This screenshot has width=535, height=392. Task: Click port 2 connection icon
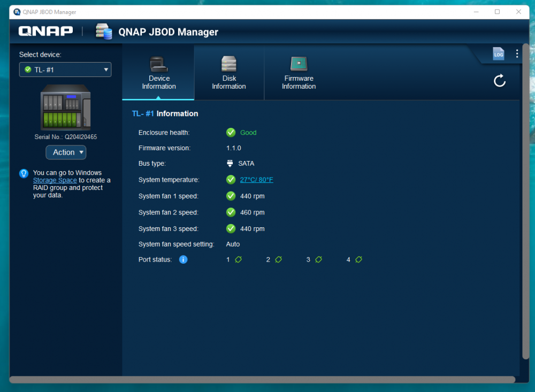pyautogui.click(x=278, y=259)
